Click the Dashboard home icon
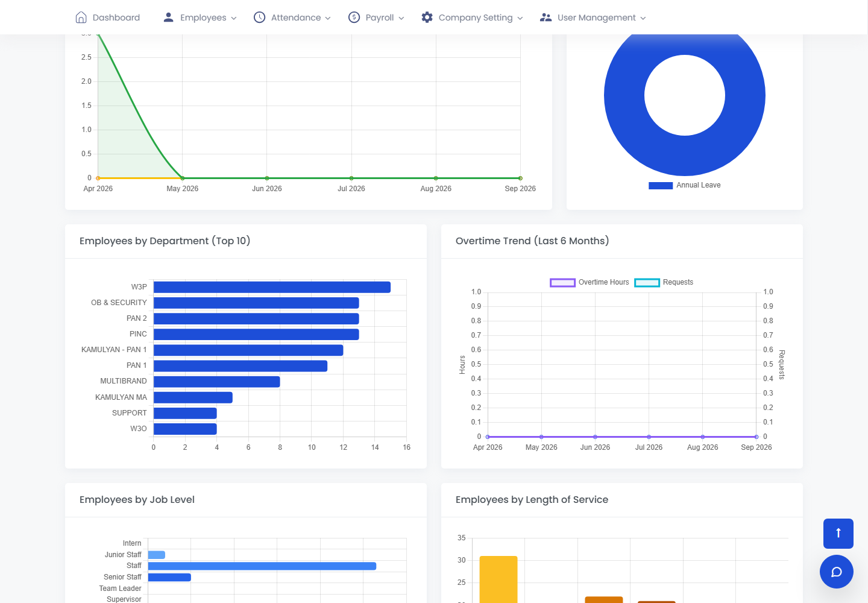The height and width of the screenshot is (603, 868). pos(81,17)
